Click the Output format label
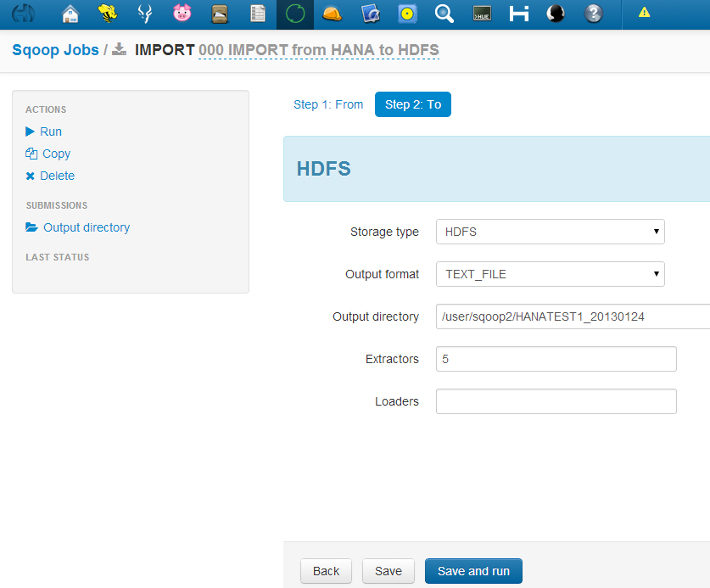The image size is (710, 588). tap(383, 274)
